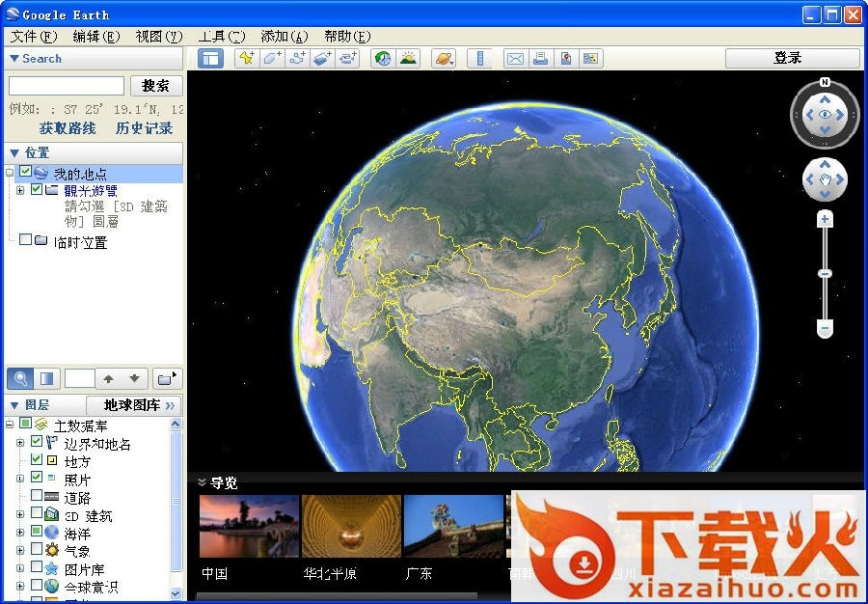This screenshot has width=868, height=604.
Task: Collapse the 导览 tour strip chevron
Action: (202, 482)
